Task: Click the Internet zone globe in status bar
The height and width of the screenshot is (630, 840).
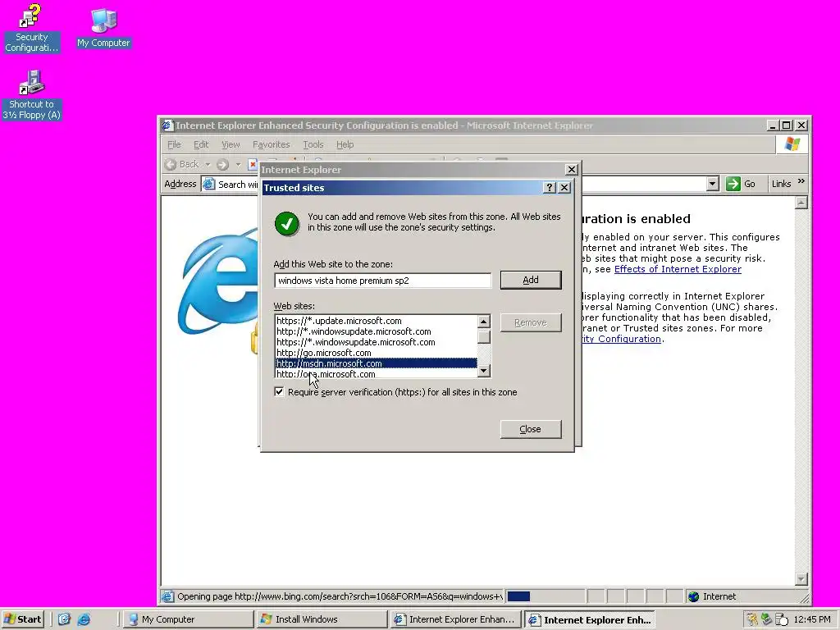Action: click(x=693, y=596)
